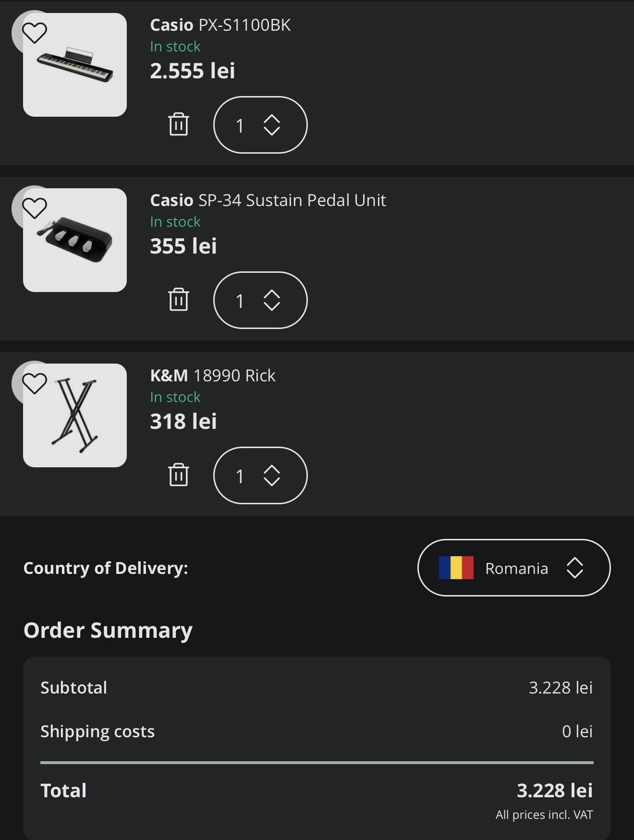The image size is (634, 840).
Task: Click the Total 3.228 lei amount
Action: point(554,791)
